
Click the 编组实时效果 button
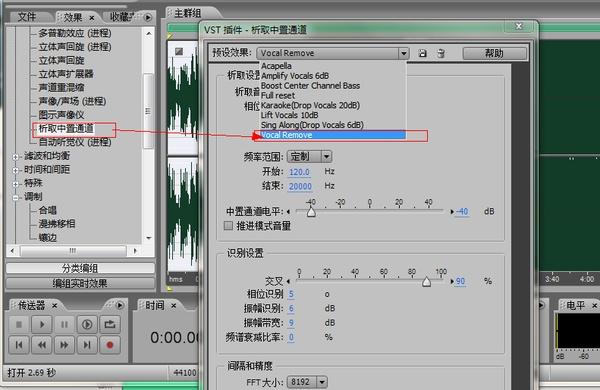click(80, 284)
